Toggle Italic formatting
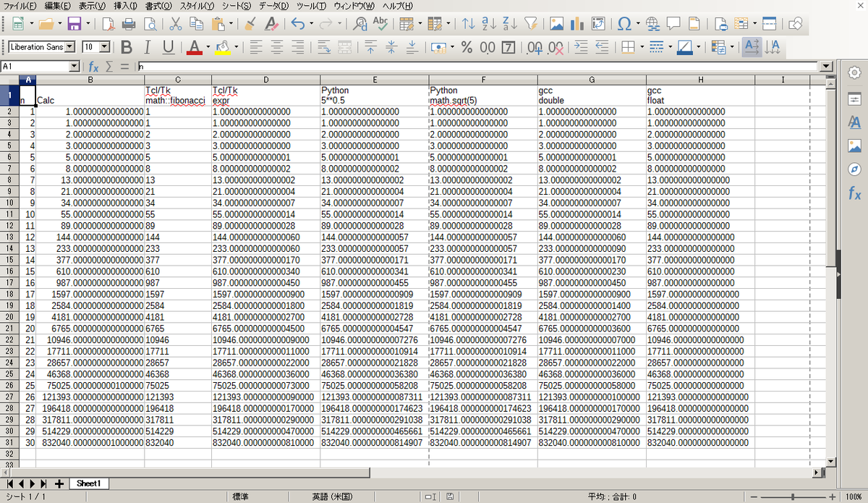Viewport: 868px width, 503px height. point(148,48)
